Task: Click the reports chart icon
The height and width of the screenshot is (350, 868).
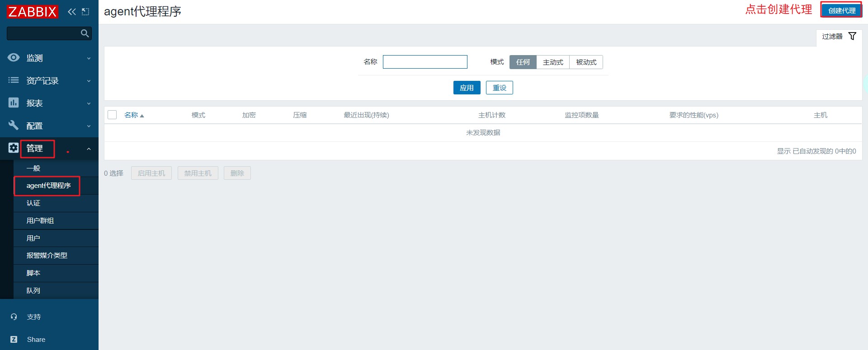Action: coord(14,103)
